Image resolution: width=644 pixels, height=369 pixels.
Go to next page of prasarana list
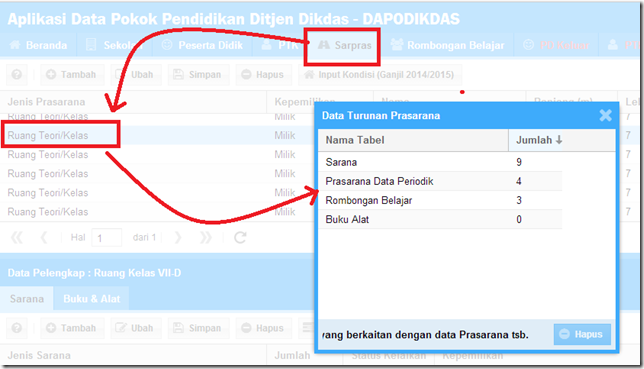177,237
